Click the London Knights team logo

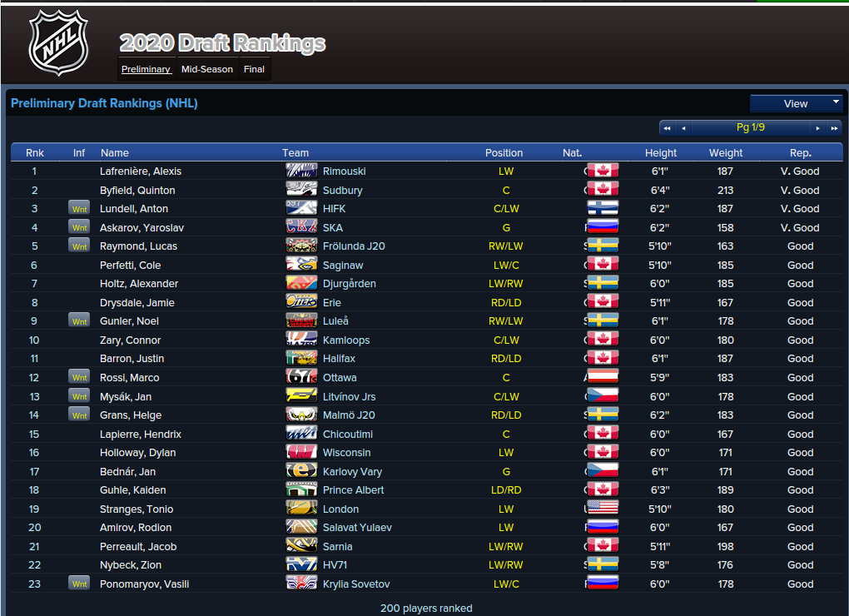pyautogui.click(x=301, y=509)
